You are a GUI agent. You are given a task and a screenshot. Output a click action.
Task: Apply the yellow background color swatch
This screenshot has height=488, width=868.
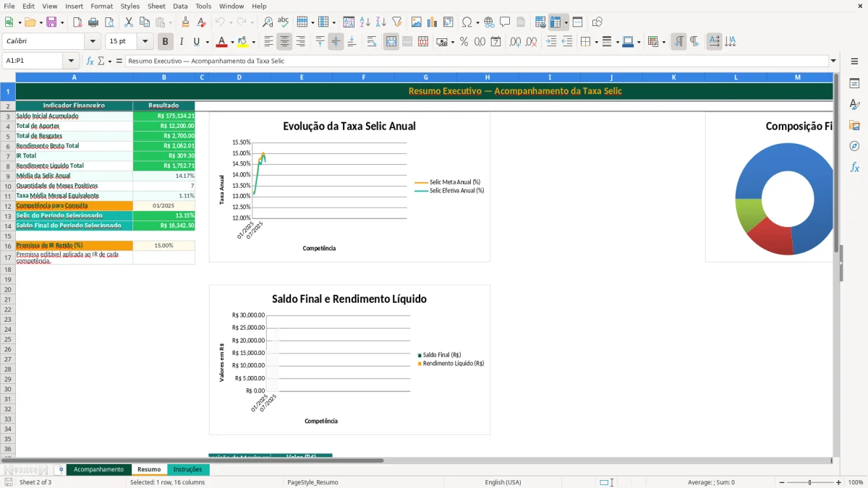point(242,42)
